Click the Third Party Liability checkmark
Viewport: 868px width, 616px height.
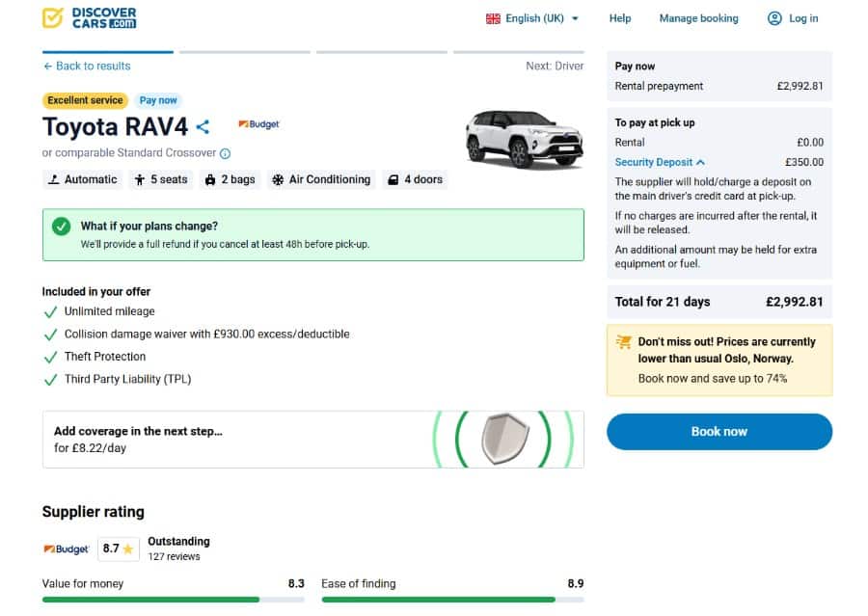(x=50, y=380)
